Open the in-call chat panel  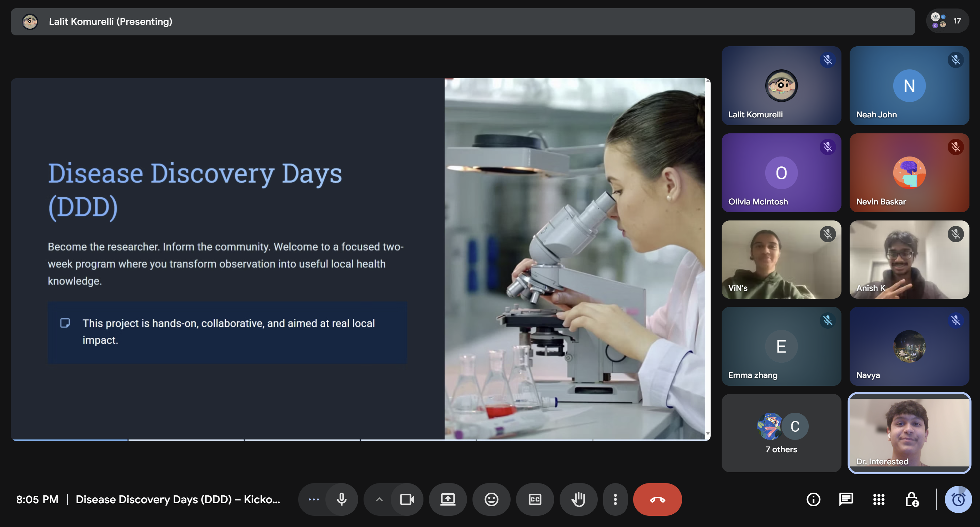(x=846, y=500)
